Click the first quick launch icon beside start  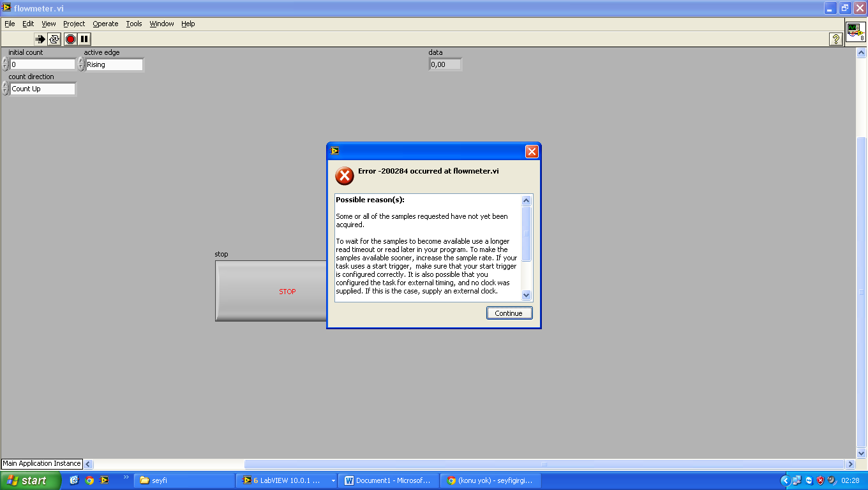[x=74, y=480]
